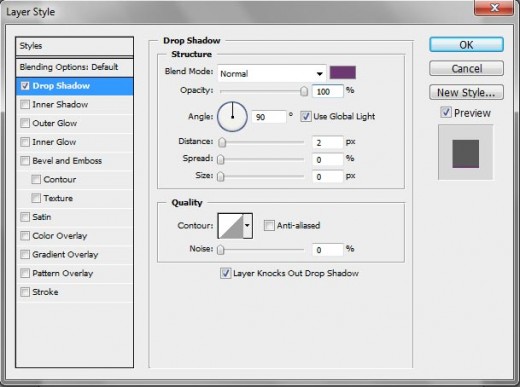
Task: Enable the Satin checkbox
Action: pyautogui.click(x=25, y=217)
